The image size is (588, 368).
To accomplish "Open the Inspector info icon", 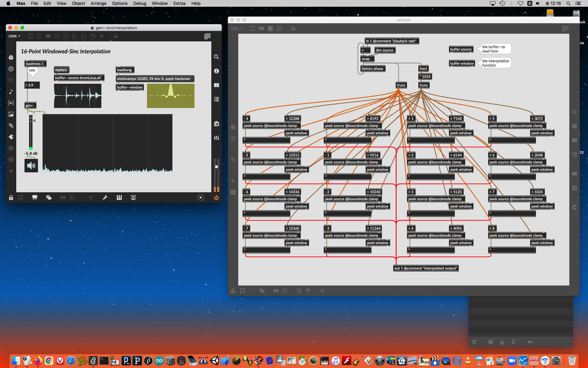I will (x=216, y=71).
